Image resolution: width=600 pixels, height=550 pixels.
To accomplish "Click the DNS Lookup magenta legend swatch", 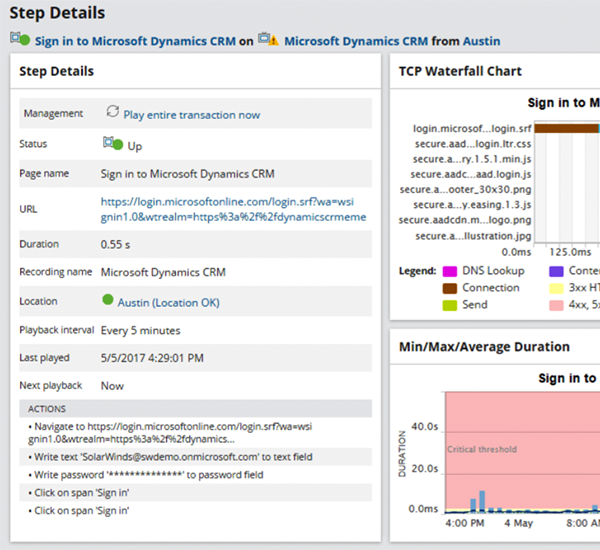I will click(x=450, y=271).
